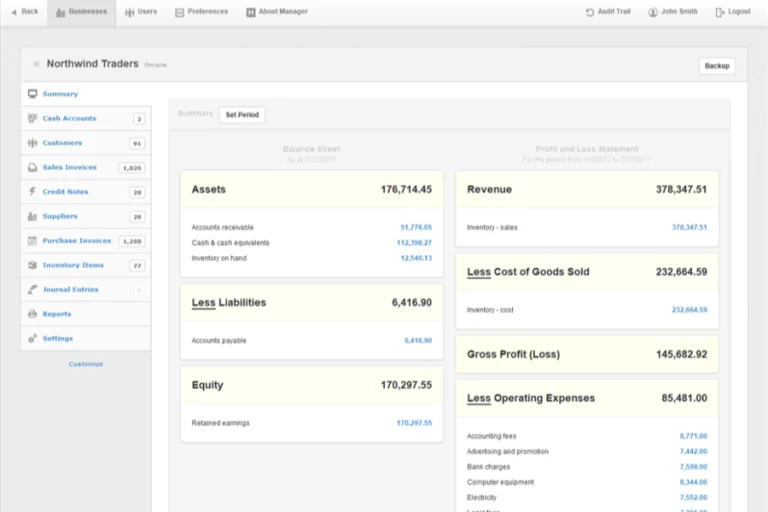
Task: Click the Rename link beside Northwind Traders
Action: click(155, 65)
